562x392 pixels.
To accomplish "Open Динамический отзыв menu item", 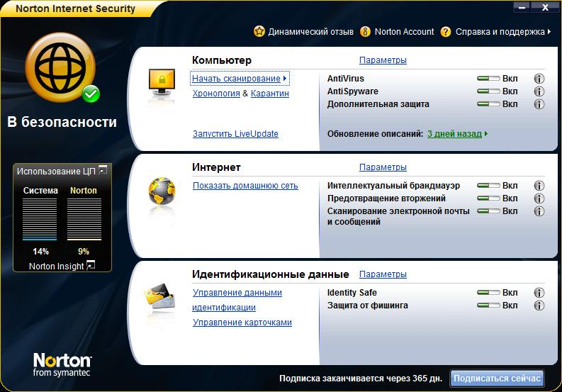I will coord(310,32).
